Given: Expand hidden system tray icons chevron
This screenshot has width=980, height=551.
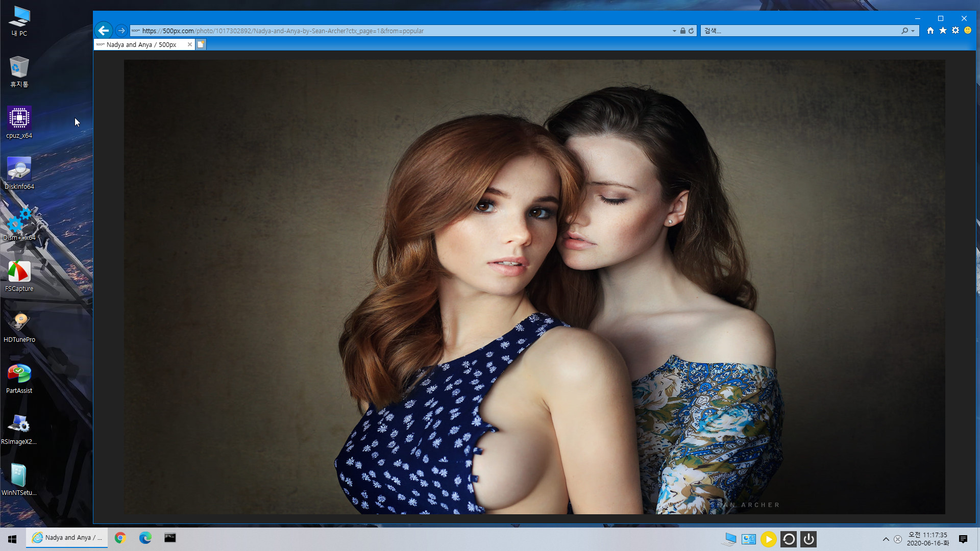Looking at the screenshot, I should pyautogui.click(x=886, y=539).
